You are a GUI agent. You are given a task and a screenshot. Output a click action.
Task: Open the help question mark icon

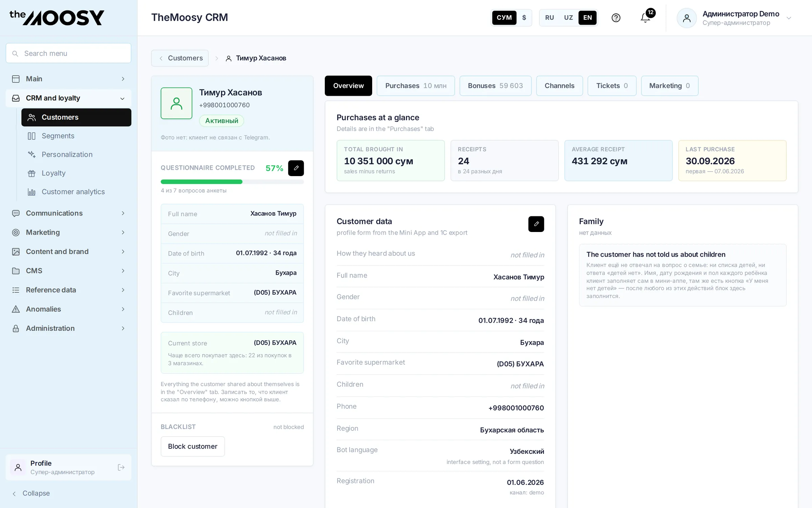pos(616,18)
